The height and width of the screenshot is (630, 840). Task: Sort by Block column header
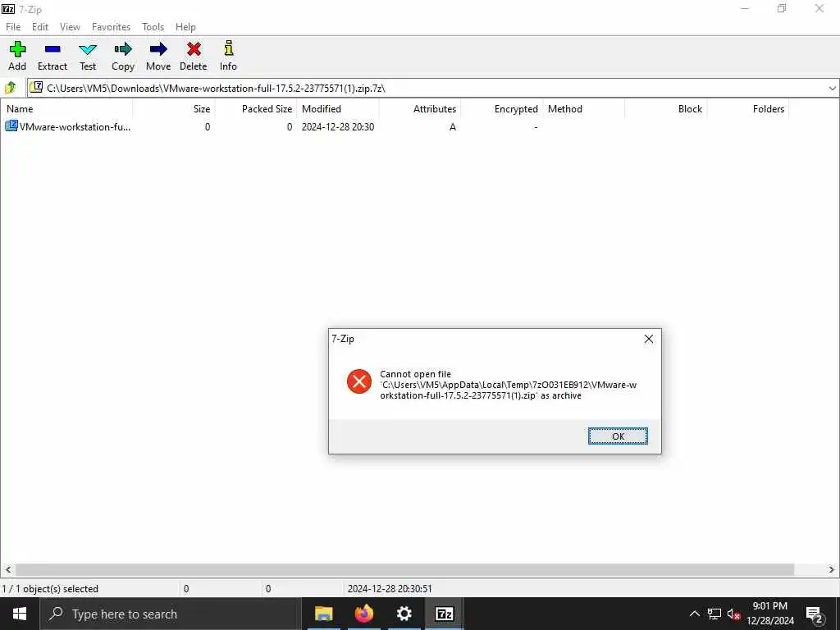tap(666, 109)
